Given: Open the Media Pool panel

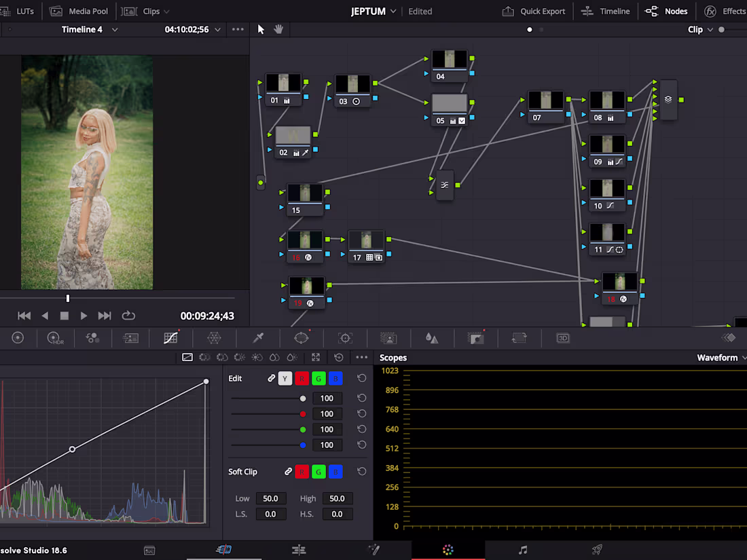Looking at the screenshot, I should [79, 11].
